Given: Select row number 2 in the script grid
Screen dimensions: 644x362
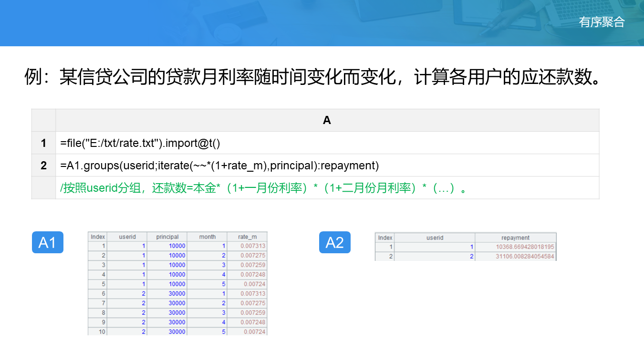Looking at the screenshot, I should (43, 165).
